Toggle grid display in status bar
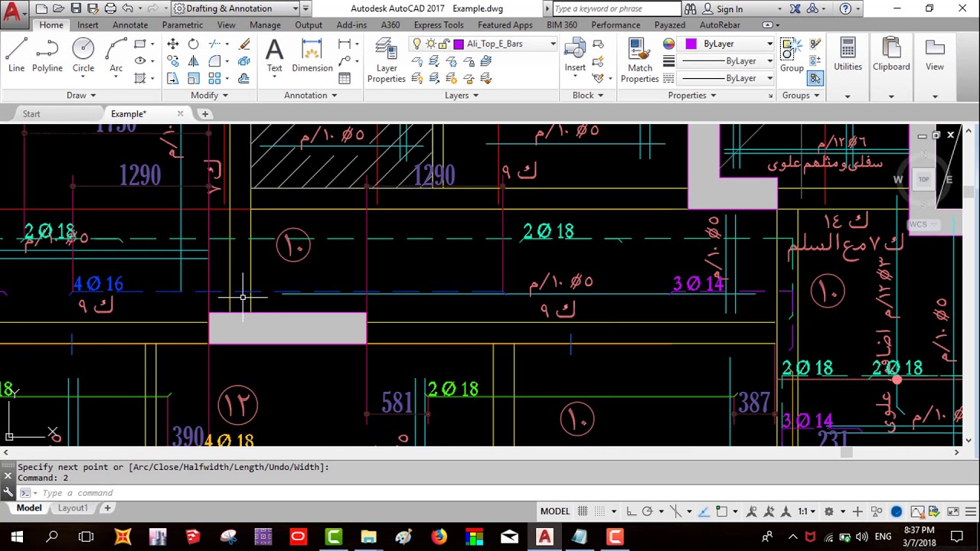This screenshot has height=551, width=980. click(x=583, y=511)
